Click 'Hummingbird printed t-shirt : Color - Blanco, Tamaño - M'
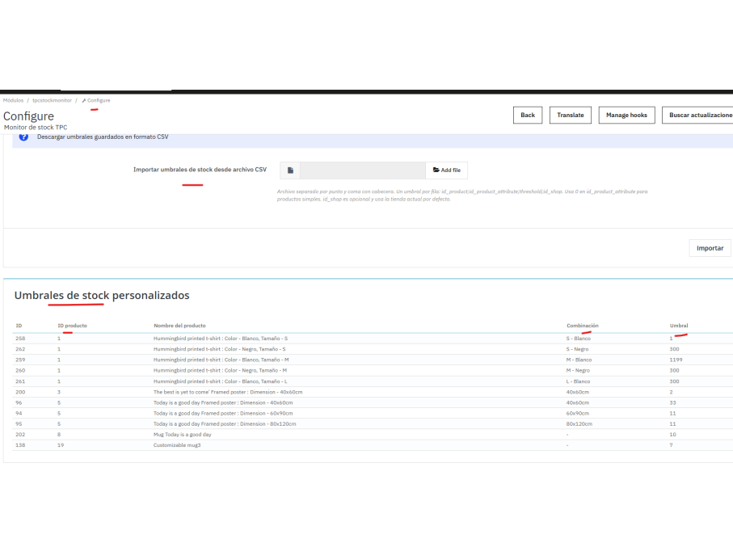Image resolution: width=733 pixels, height=560 pixels. (221, 360)
